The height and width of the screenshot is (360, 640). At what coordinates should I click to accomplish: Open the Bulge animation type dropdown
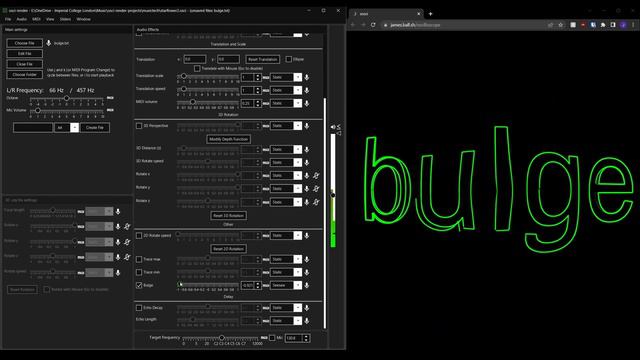pos(286,285)
